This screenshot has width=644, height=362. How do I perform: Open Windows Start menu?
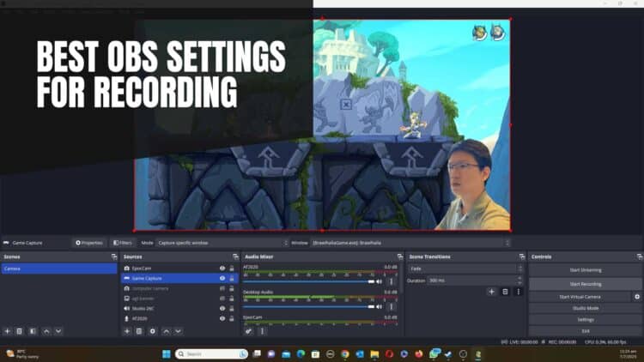click(167, 354)
